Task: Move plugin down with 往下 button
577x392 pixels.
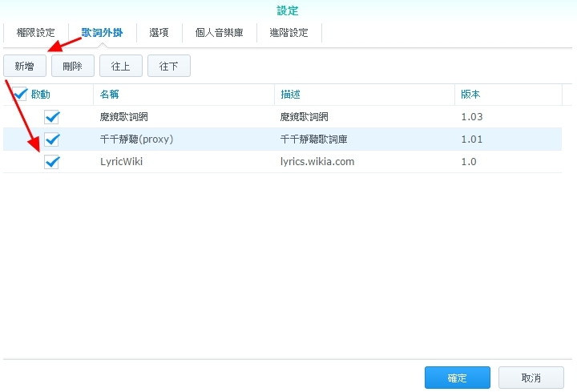Action: pyautogui.click(x=168, y=66)
